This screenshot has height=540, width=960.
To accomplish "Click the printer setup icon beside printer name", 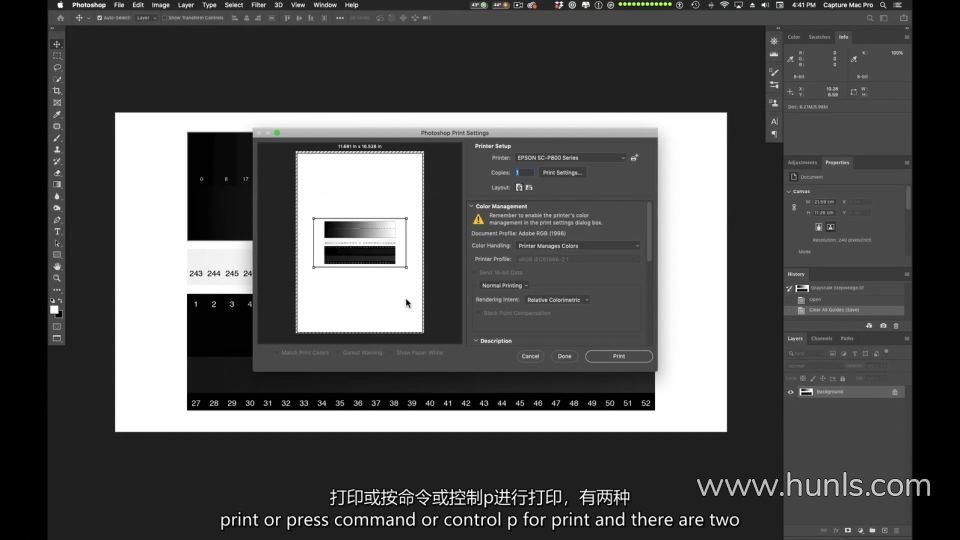I will click(x=634, y=157).
